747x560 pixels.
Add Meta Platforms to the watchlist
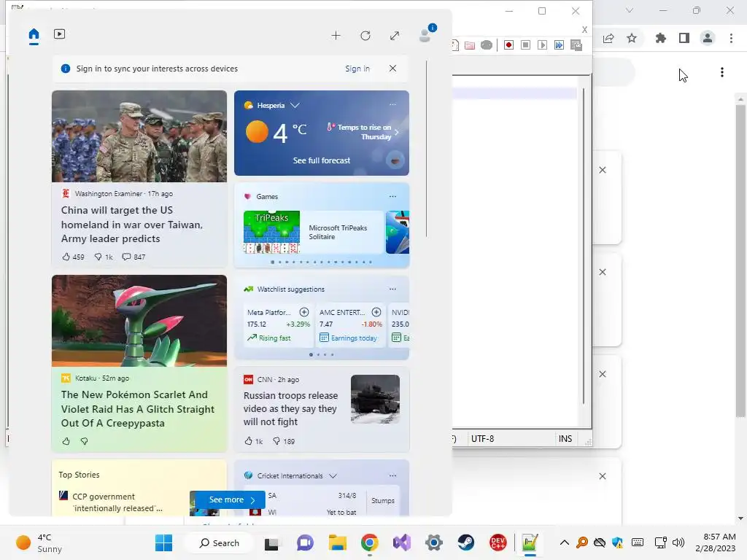pos(304,312)
